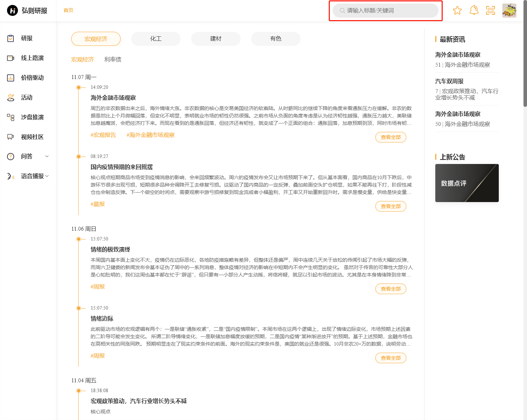Click the #宏观报告 tag

[x=103, y=135]
